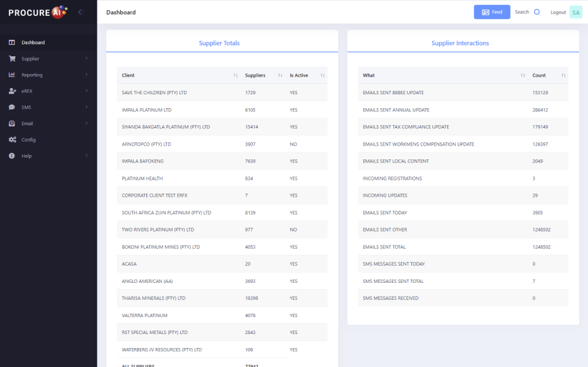This screenshot has width=588, height=367.
Task: Click NO status for ARNOTOPCO
Action: [x=293, y=144]
